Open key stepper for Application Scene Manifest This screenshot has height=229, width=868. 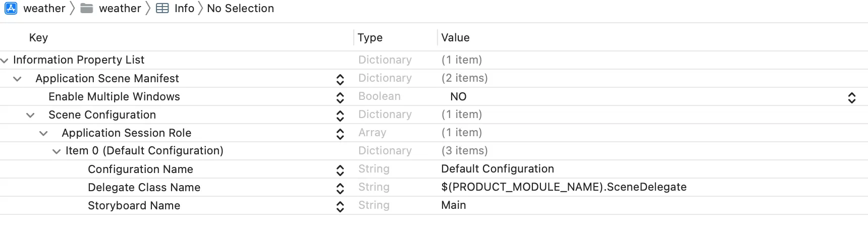(340, 79)
